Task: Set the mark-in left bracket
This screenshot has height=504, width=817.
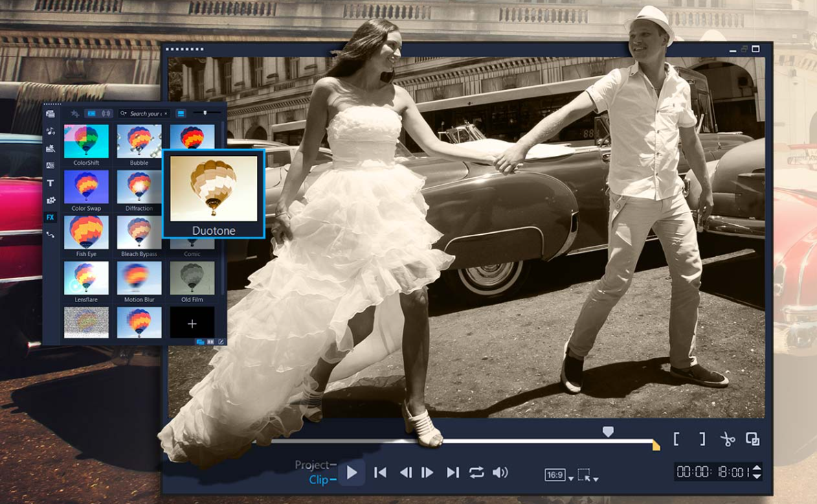Action: [677, 439]
